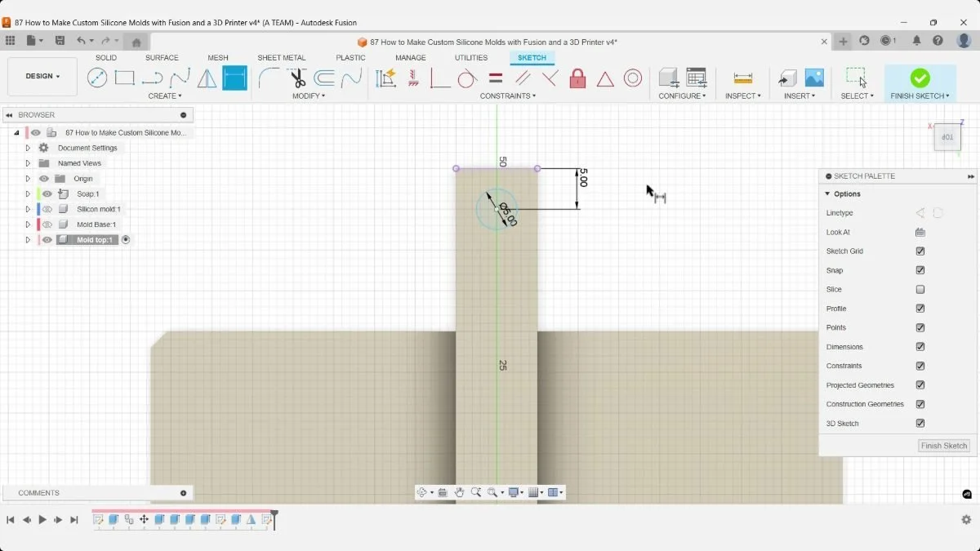Expand the Mold Base:1 component
980x551 pixels.
coord(28,224)
